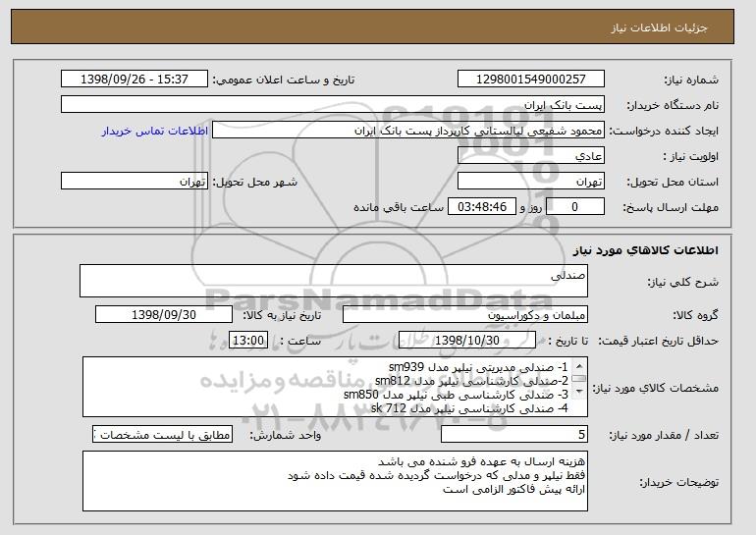Click the price validity date 1398/10/30
756x535 pixels.
[467, 341]
